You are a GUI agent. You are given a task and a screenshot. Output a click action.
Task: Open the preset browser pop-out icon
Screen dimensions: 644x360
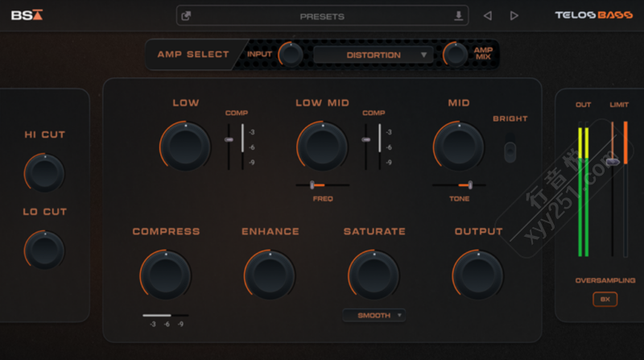[x=186, y=16]
